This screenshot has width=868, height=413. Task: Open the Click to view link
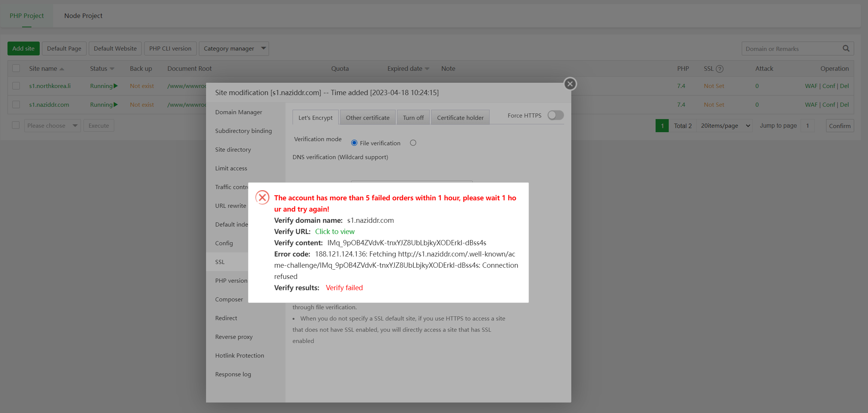[x=335, y=231]
